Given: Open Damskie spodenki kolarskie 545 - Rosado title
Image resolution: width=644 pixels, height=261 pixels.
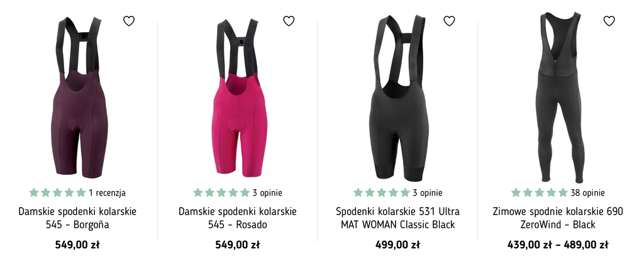Looking at the screenshot, I should 238,218.
